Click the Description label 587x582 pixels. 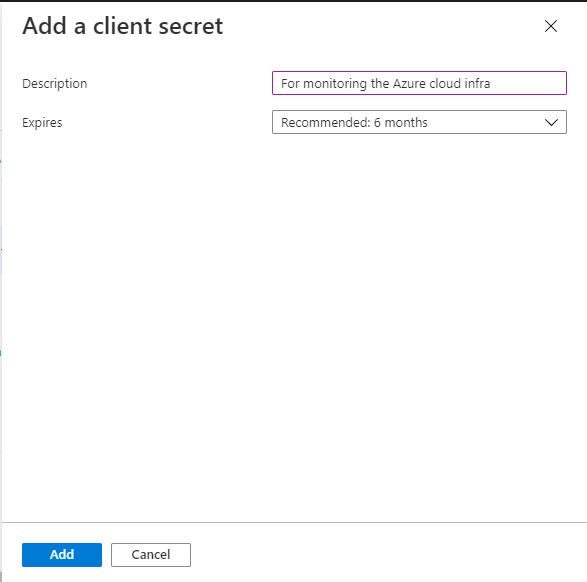(55, 83)
